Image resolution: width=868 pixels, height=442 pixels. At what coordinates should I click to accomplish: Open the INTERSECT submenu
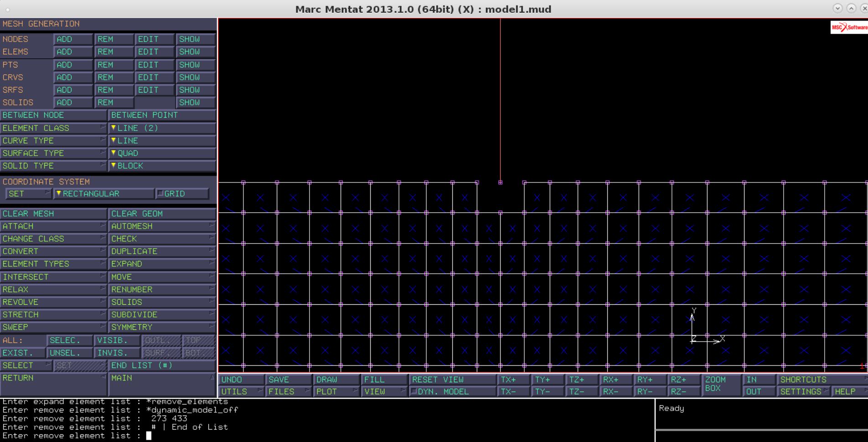click(x=53, y=277)
